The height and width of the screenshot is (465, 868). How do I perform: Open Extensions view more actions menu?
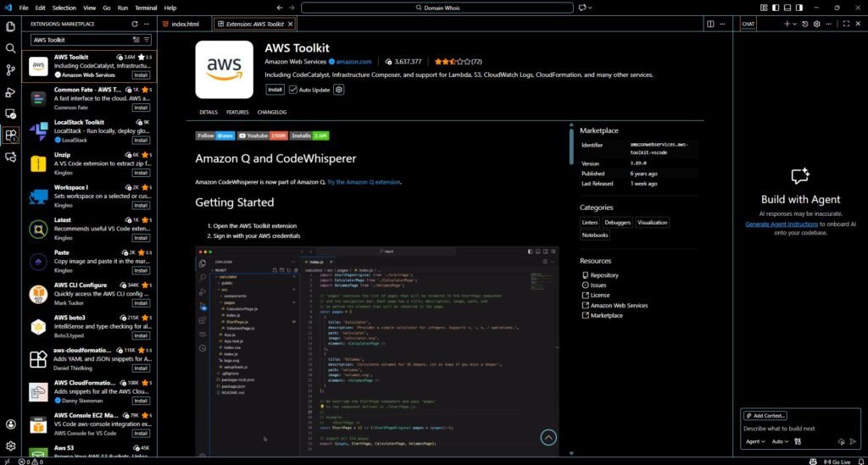click(147, 24)
